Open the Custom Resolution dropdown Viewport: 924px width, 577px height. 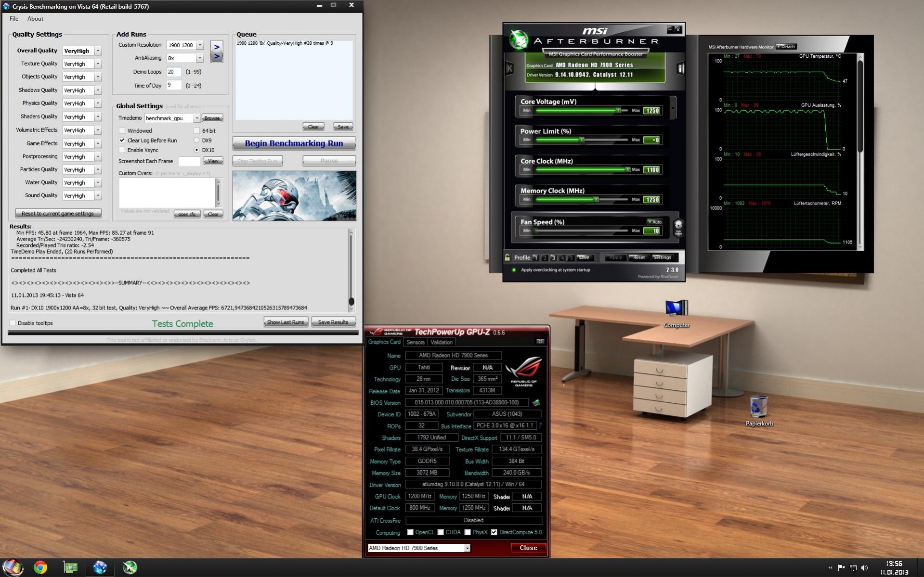click(200, 45)
